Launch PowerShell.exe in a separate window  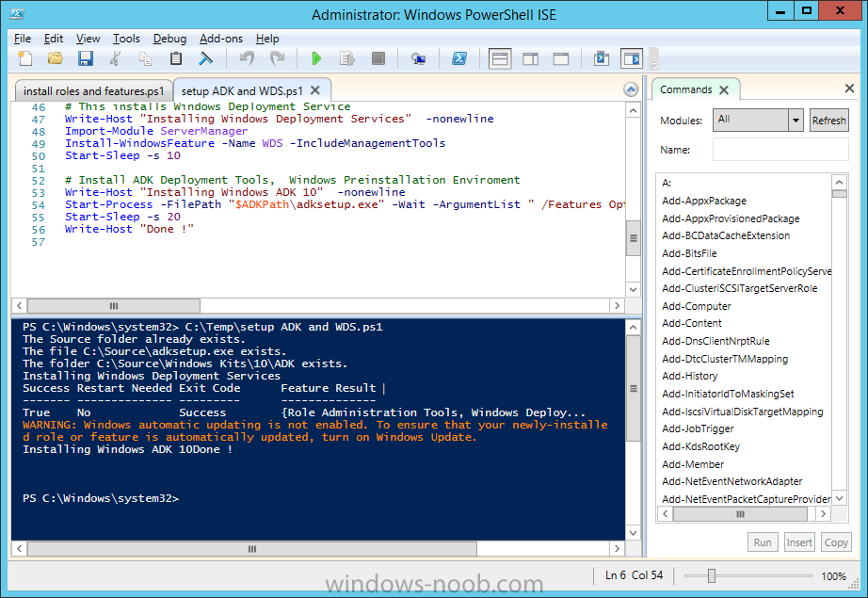click(459, 58)
